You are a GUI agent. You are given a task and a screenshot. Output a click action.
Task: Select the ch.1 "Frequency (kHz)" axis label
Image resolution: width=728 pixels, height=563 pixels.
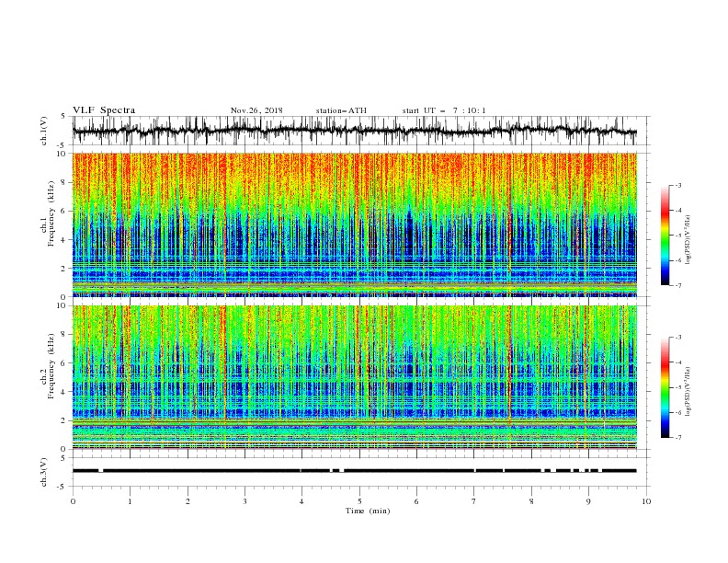click(51, 213)
